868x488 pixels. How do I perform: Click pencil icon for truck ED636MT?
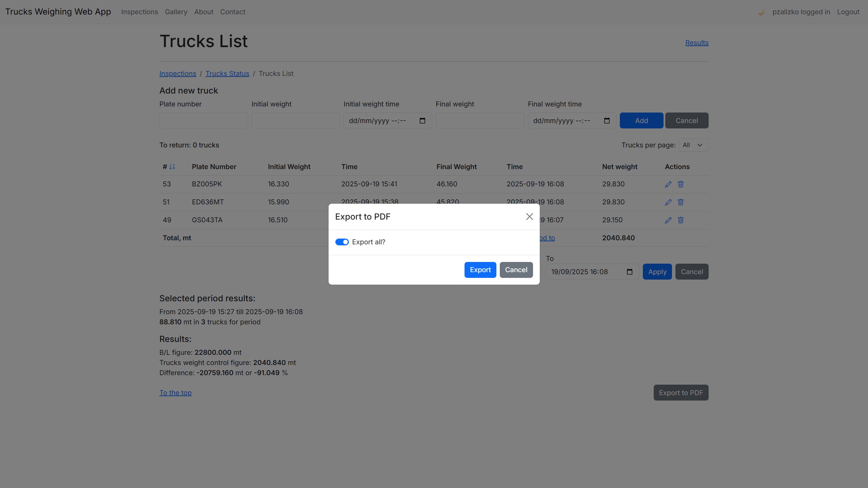[x=668, y=202]
